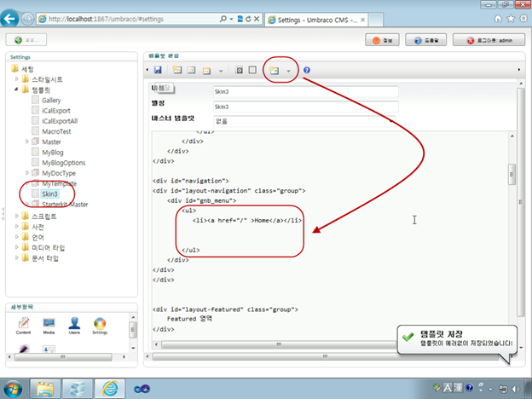This screenshot has height=399, width=532.
Task: Select the 세팅 root folder
Action: (27, 69)
